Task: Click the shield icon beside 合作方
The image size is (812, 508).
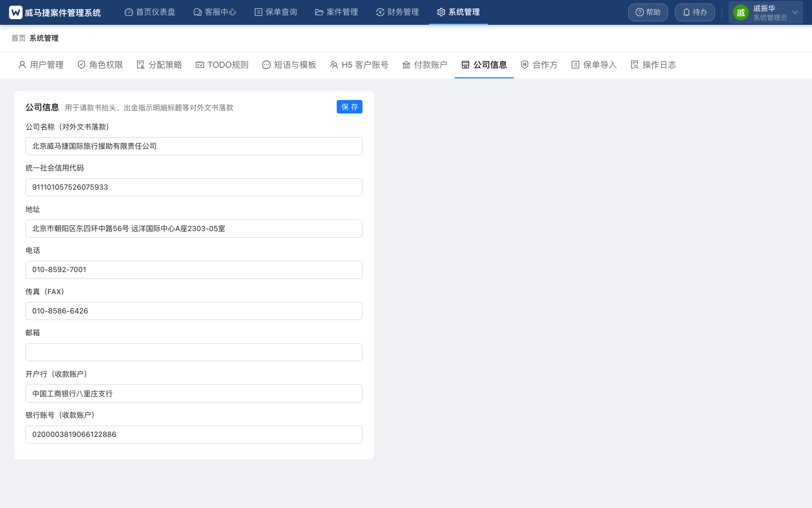Action: (525, 65)
